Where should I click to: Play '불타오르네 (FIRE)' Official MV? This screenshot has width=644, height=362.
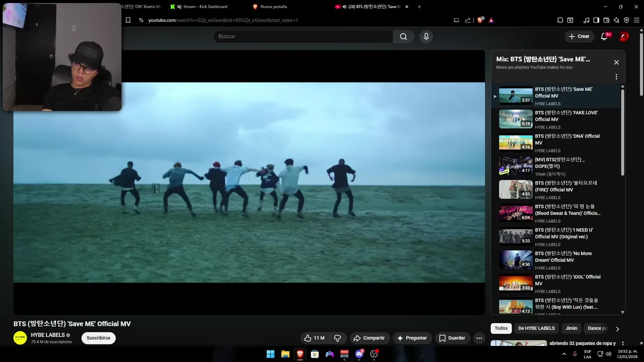[556, 190]
